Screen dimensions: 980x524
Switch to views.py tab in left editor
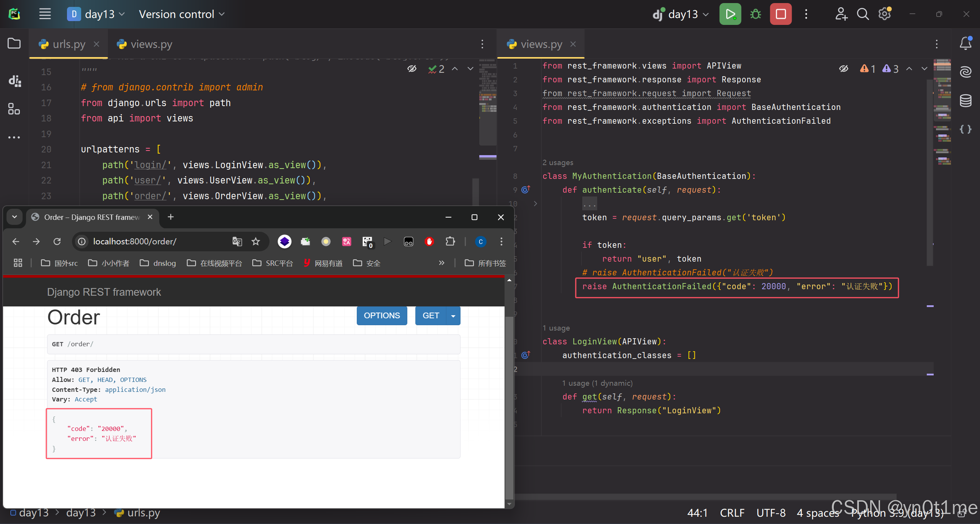151,44
